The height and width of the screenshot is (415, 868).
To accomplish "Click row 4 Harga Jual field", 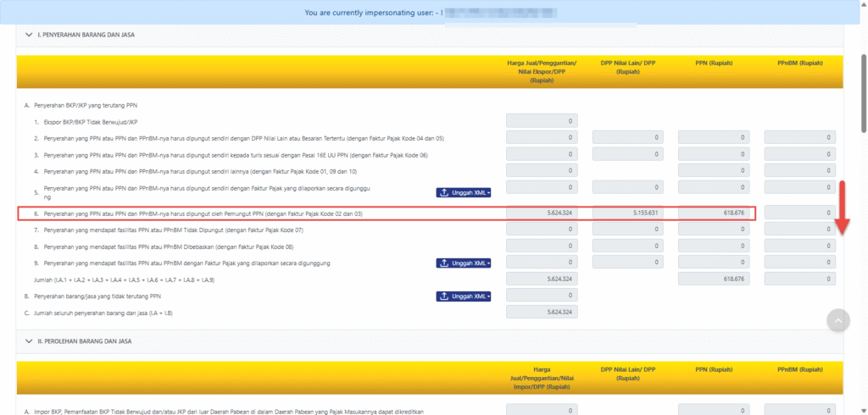I will pos(542,170).
